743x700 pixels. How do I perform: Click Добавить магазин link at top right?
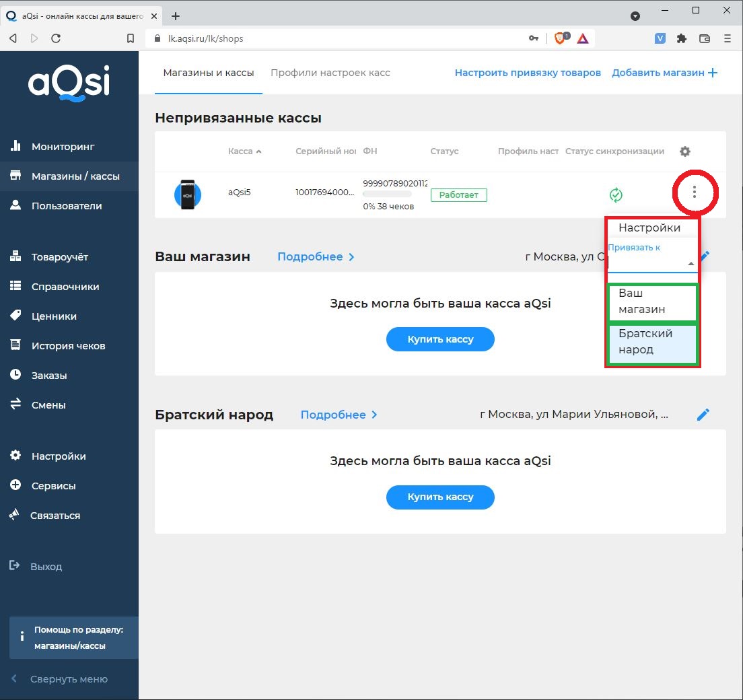click(664, 73)
